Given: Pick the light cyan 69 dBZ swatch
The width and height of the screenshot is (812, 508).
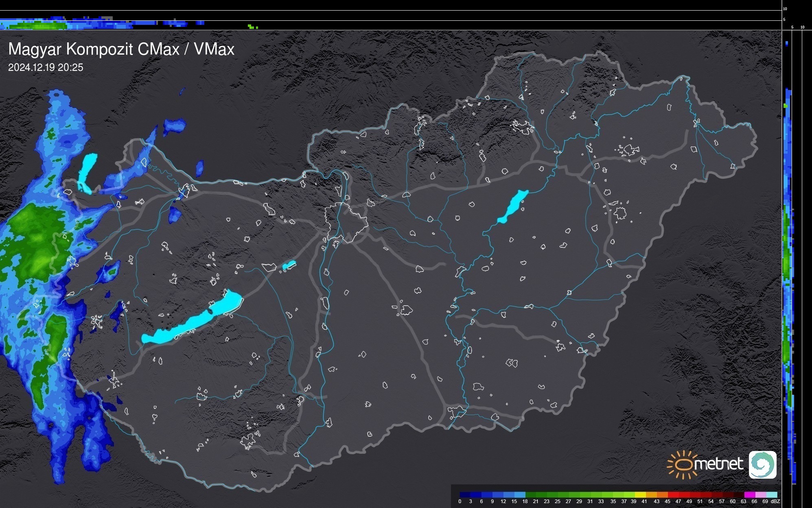Looking at the screenshot, I should point(772,495).
